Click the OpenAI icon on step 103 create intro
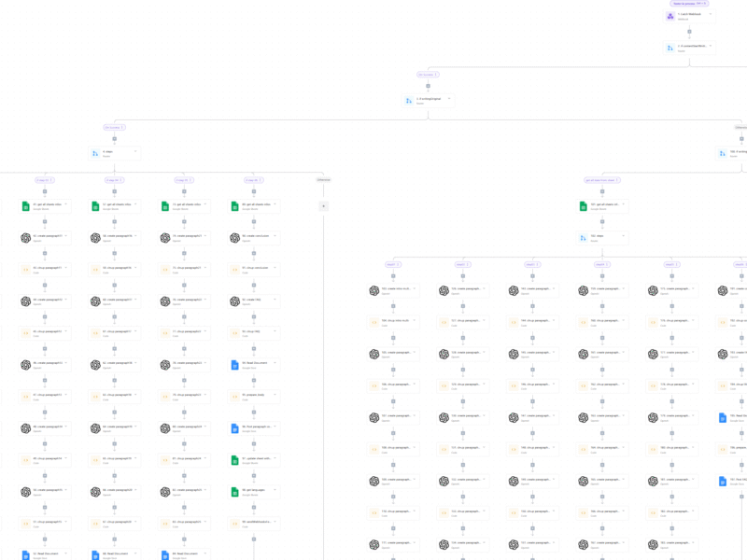 coord(374,290)
